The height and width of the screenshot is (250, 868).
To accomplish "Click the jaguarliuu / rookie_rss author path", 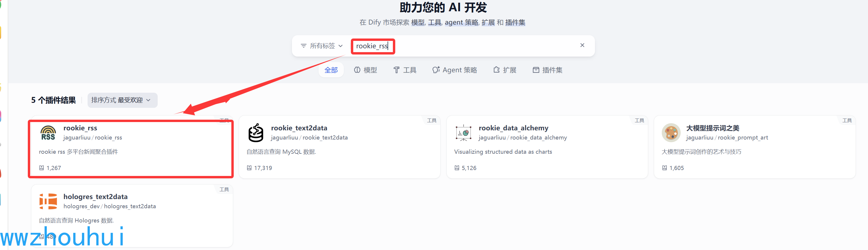I will coord(93,138).
